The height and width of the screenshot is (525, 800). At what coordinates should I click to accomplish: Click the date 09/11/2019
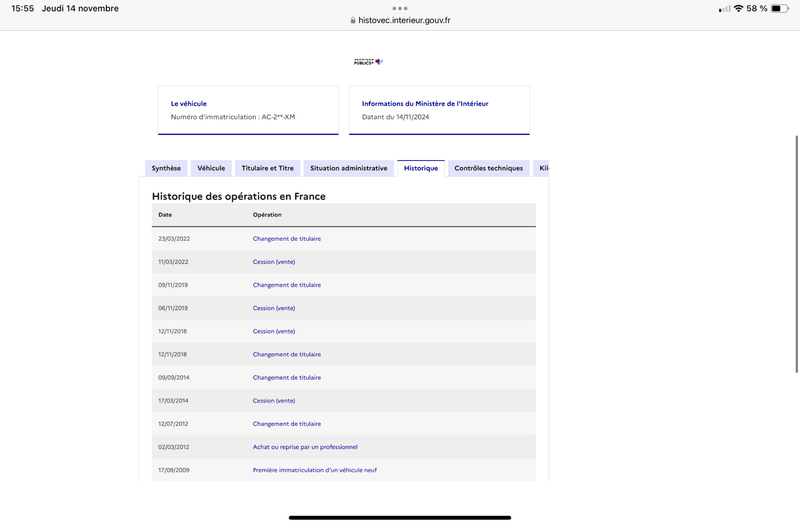(173, 285)
